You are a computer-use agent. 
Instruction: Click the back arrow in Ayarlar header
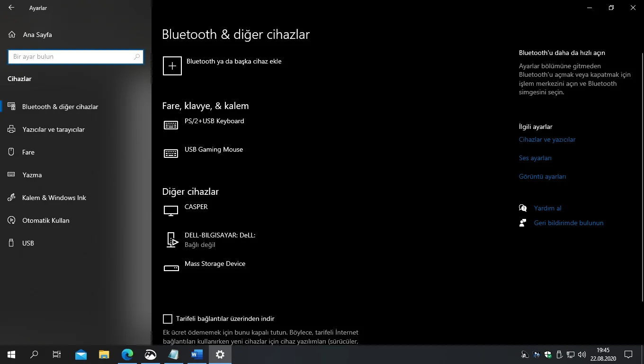[11, 8]
